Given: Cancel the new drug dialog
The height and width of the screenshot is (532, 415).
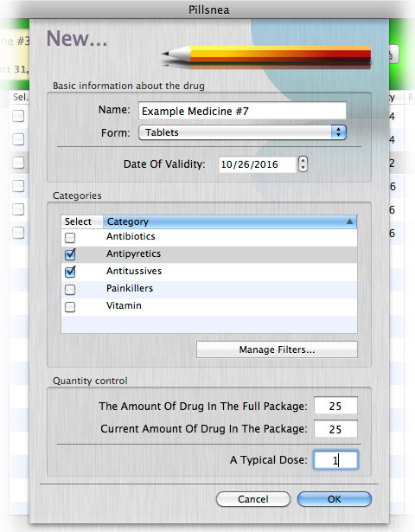Looking at the screenshot, I should pos(253,499).
